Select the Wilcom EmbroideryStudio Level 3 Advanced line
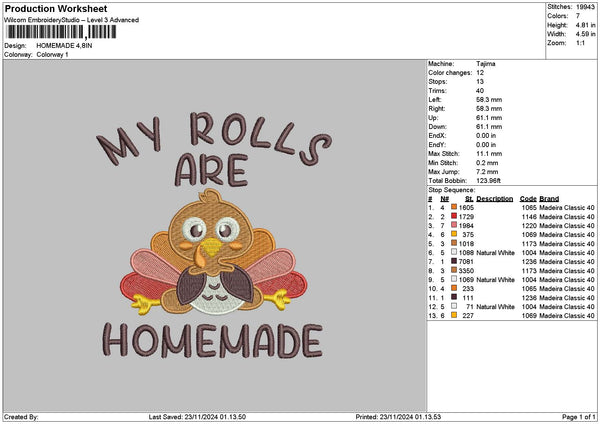 pos(72,20)
